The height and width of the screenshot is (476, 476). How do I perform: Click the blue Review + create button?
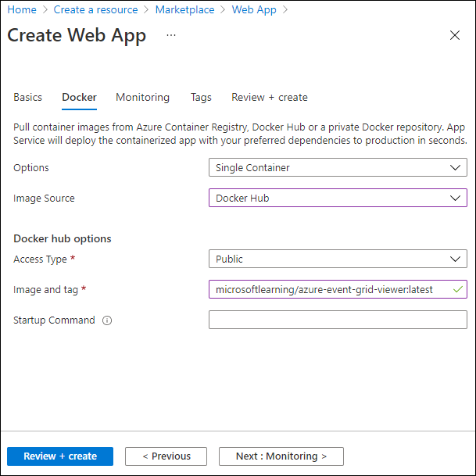(x=60, y=456)
